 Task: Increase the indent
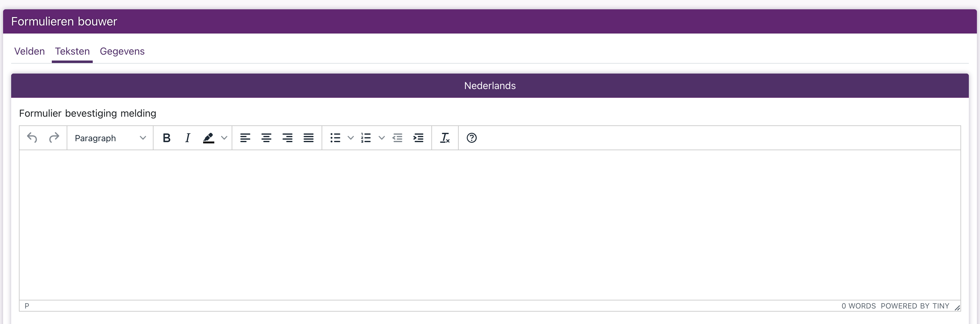(x=418, y=138)
